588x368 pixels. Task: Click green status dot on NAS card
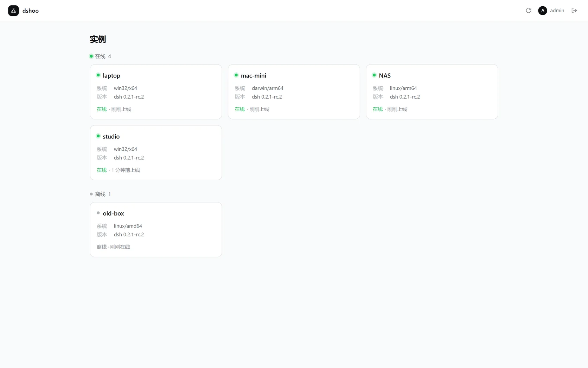pos(374,75)
